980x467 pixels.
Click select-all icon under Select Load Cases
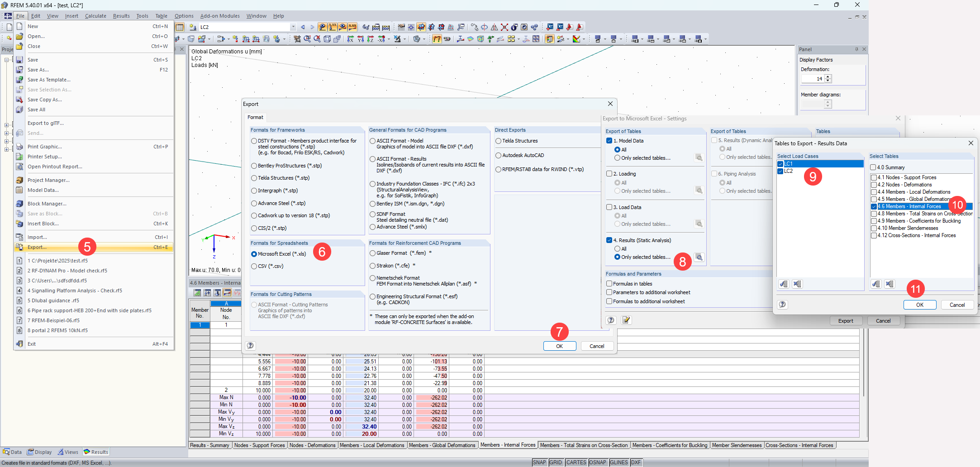[x=784, y=284]
